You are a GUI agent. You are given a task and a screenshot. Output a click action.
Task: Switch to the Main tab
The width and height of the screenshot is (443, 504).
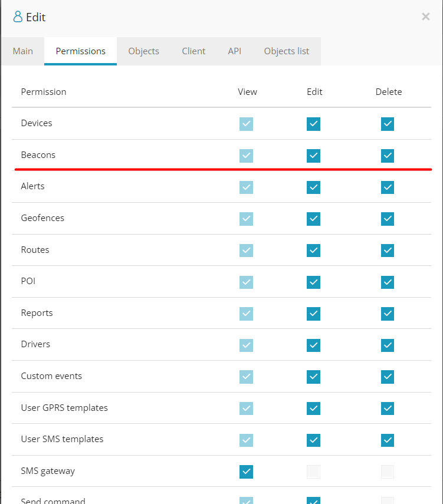click(23, 51)
